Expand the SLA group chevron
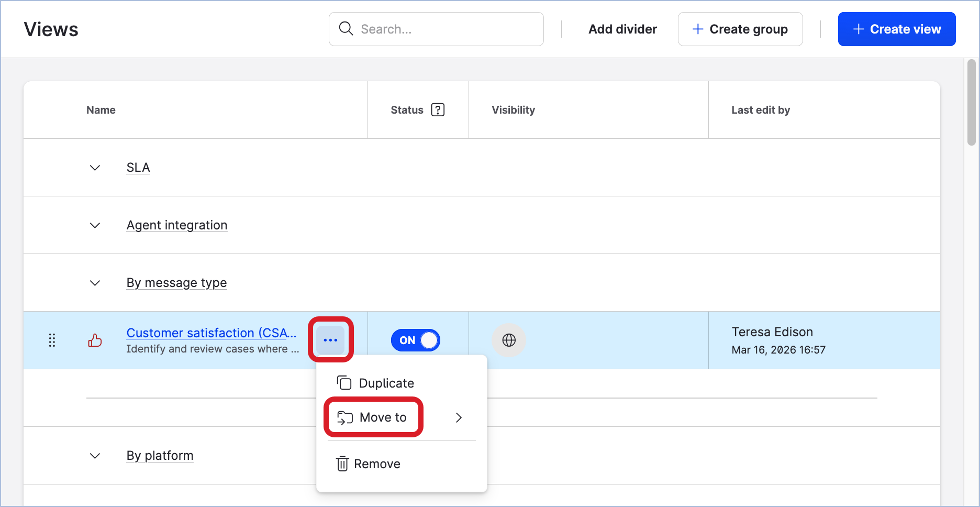 click(95, 168)
